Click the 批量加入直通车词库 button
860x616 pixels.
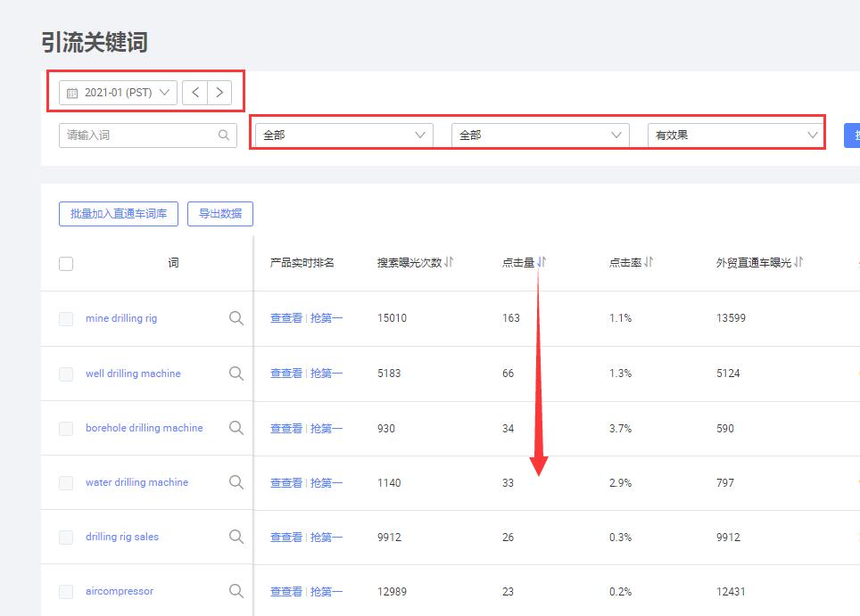[x=119, y=214]
